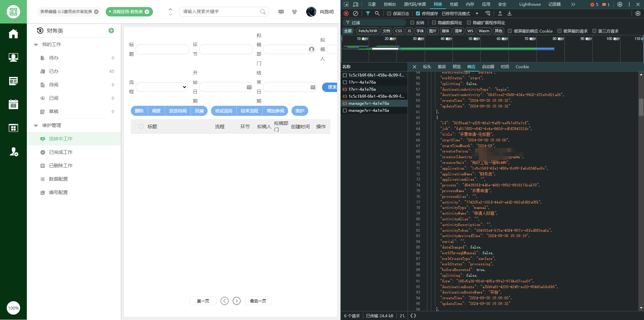The height and width of the screenshot is (320, 644).
Task: Click the green plus icon beside 财务类
Action: point(111,31)
